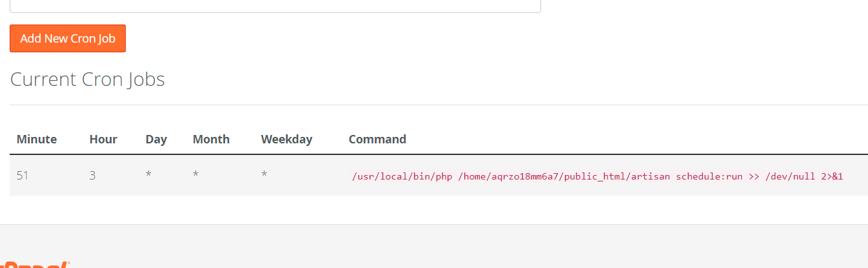Image resolution: width=868 pixels, height=268 pixels.
Task: Click the cron job table row background
Action: [439, 175]
